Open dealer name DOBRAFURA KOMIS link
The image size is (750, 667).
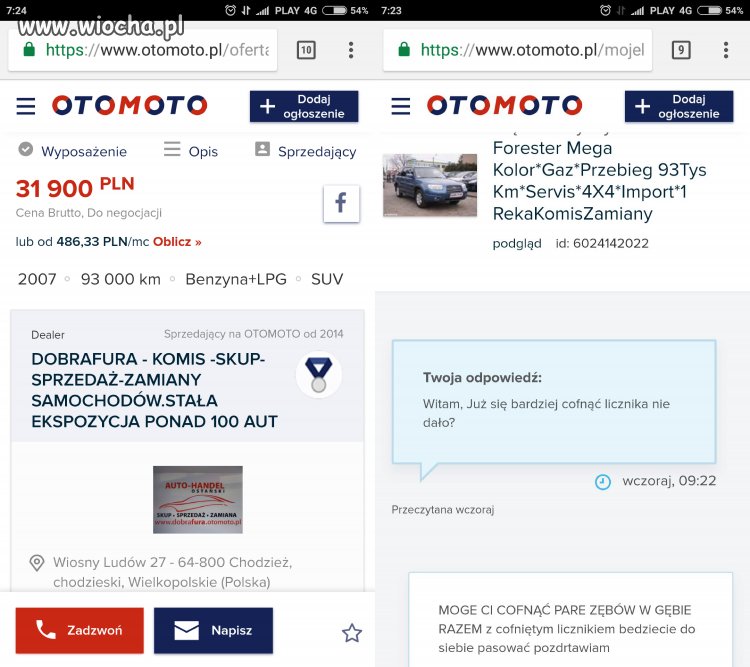[154, 390]
